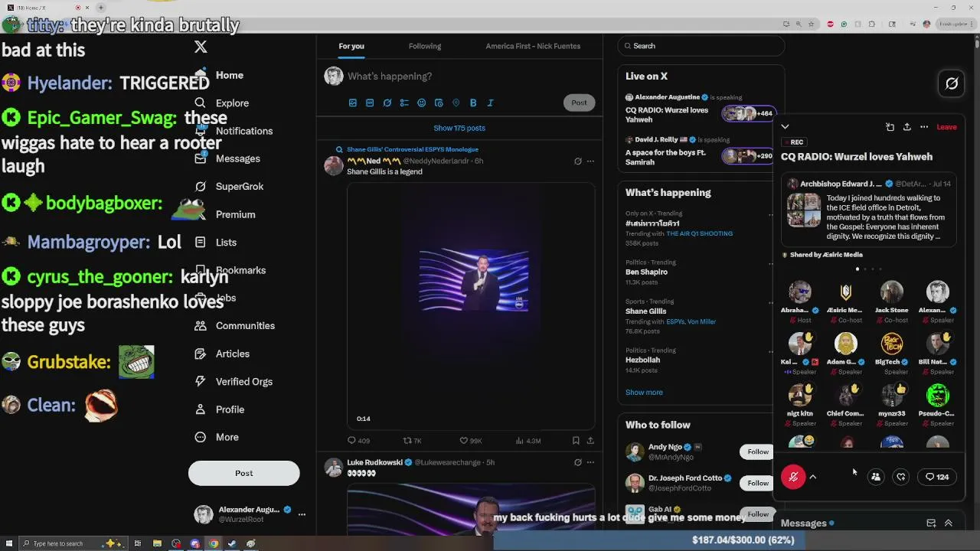
Task: Switch to the Following tab
Action: point(425,46)
